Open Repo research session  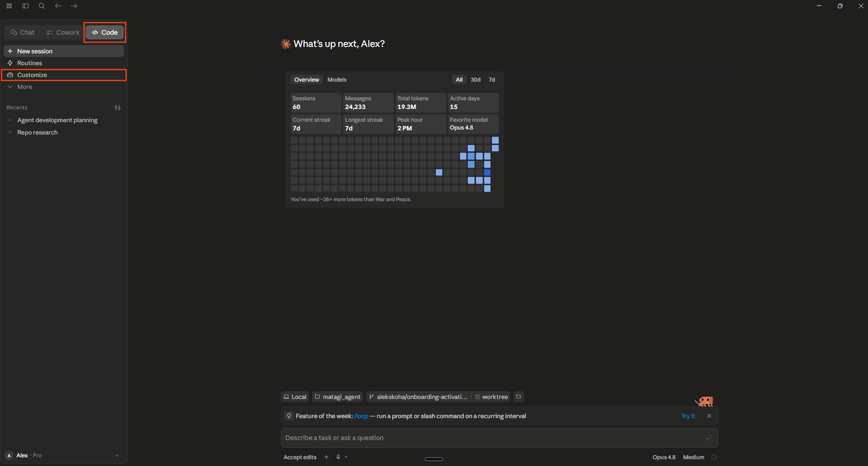[64, 132]
